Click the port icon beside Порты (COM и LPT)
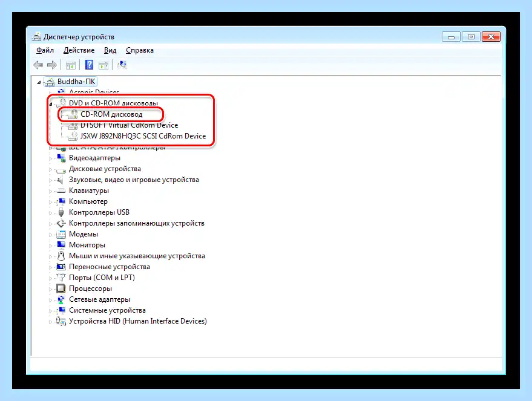Screen dimensions: 532x401 (61, 278)
